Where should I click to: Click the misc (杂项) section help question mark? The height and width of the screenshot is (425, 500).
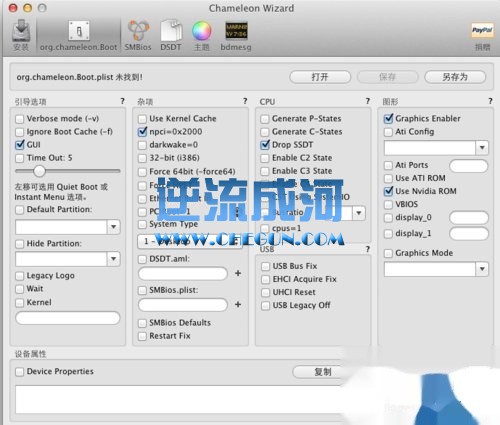pos(245,101)
